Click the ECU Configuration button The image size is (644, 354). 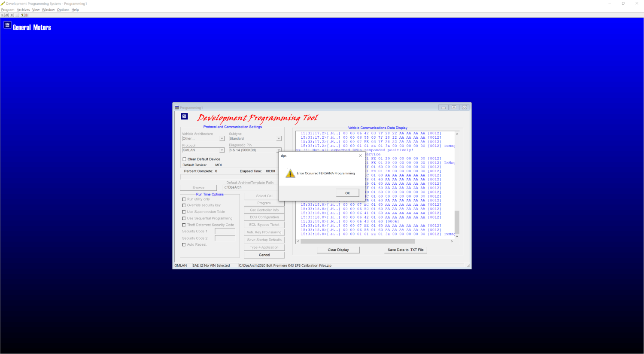264,217
